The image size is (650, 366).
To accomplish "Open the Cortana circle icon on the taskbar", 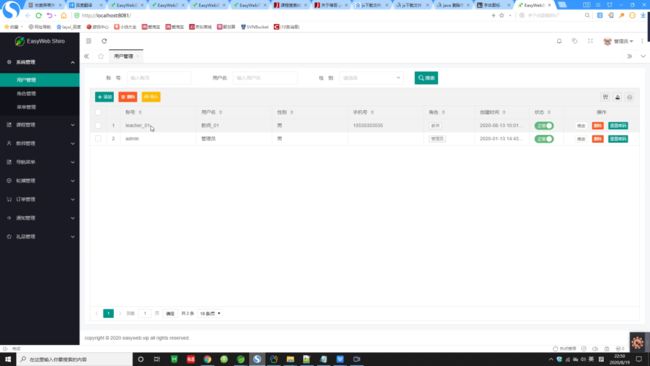I will [x=141, y=359].
